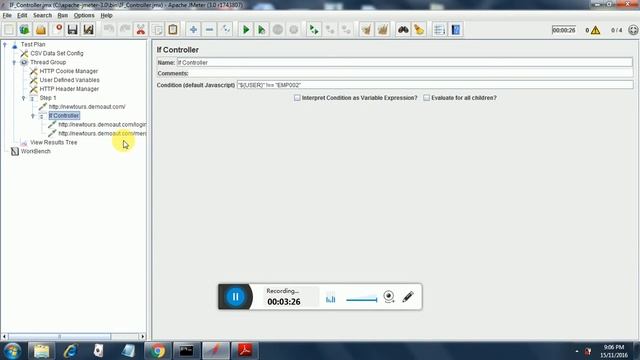Start the test with green play icon

tap(246, 29)
